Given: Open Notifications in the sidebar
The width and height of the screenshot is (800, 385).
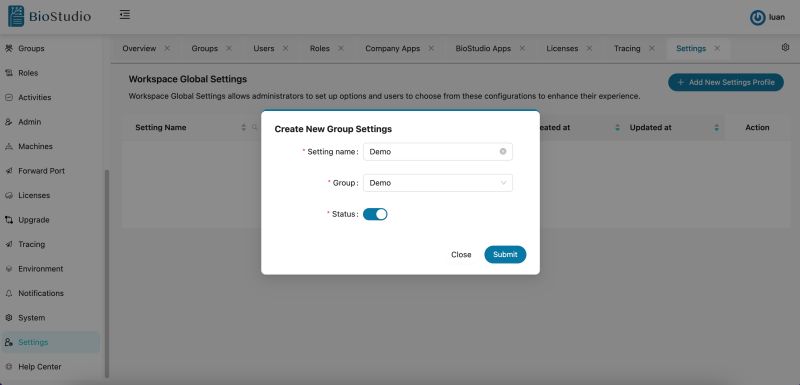Looking at the screenshot, I should (x=41, y=293).
